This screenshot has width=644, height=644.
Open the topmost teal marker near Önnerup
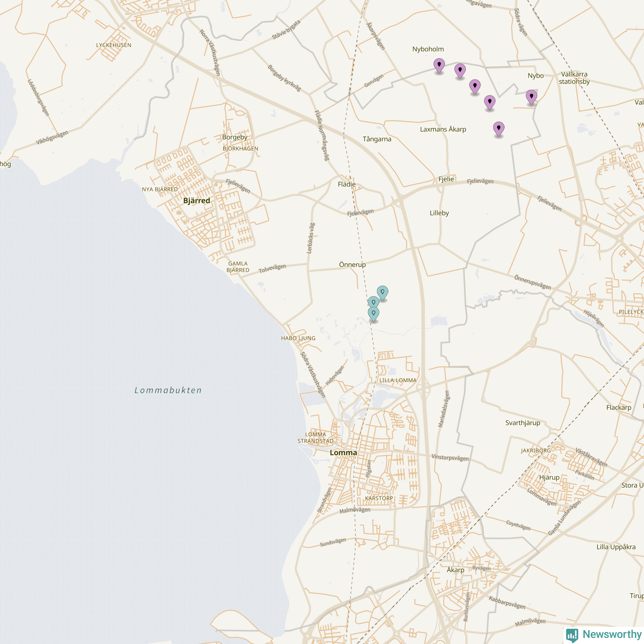click(x=382, y=293)
